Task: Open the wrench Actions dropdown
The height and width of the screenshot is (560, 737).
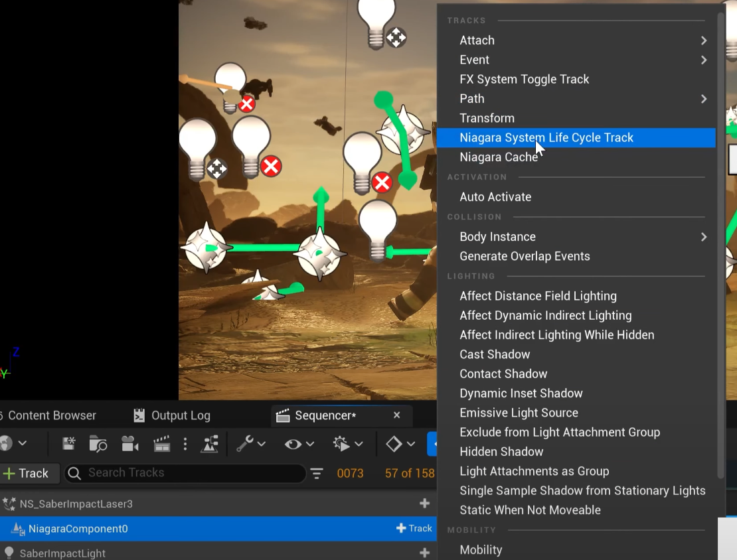Action: pos(251,444)
